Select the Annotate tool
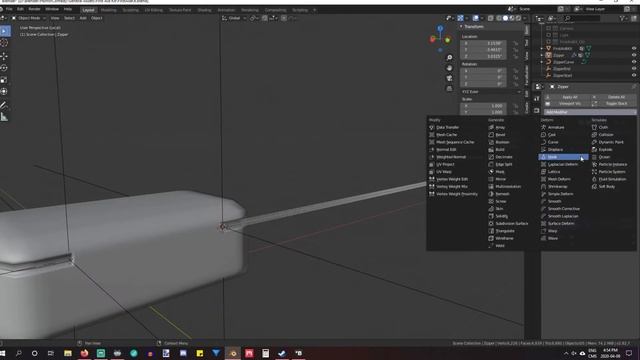This screenshot has width=640, height=360. 4,105
